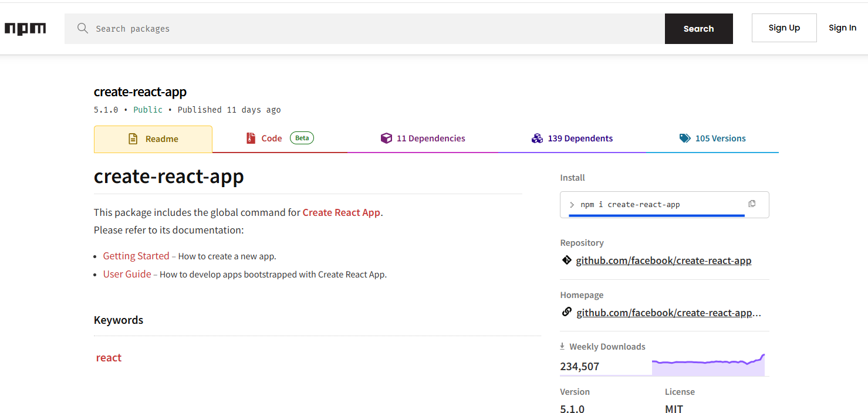Image resolution: width=868 pixels, height=413 pixels.
Task: Click the weekly downloads sparkline chart
Action: pos(708,364)
